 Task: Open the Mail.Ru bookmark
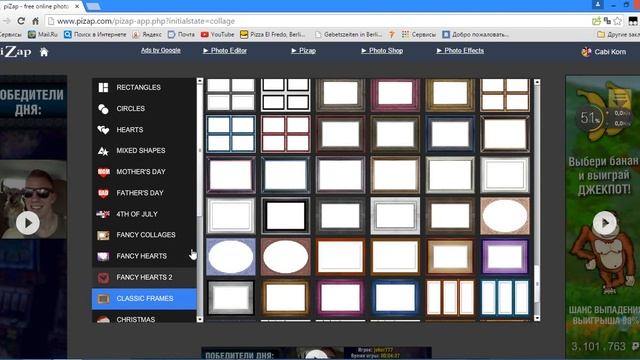pos(43,35)
